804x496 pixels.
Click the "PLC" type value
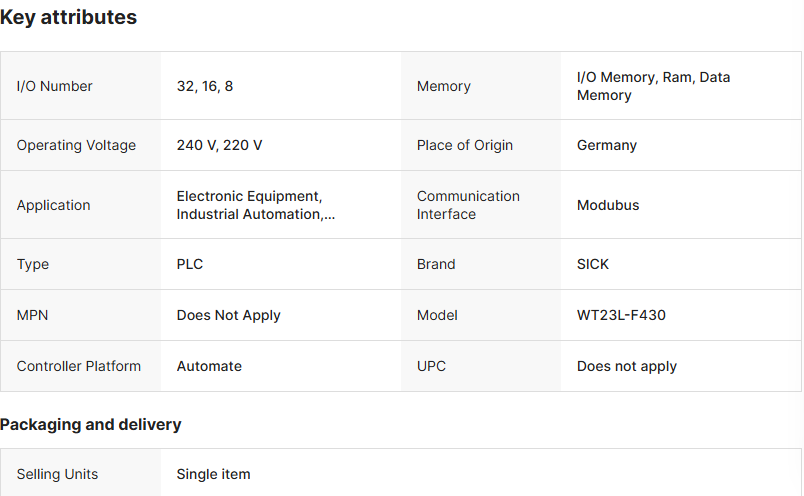(x=190, y=264)
